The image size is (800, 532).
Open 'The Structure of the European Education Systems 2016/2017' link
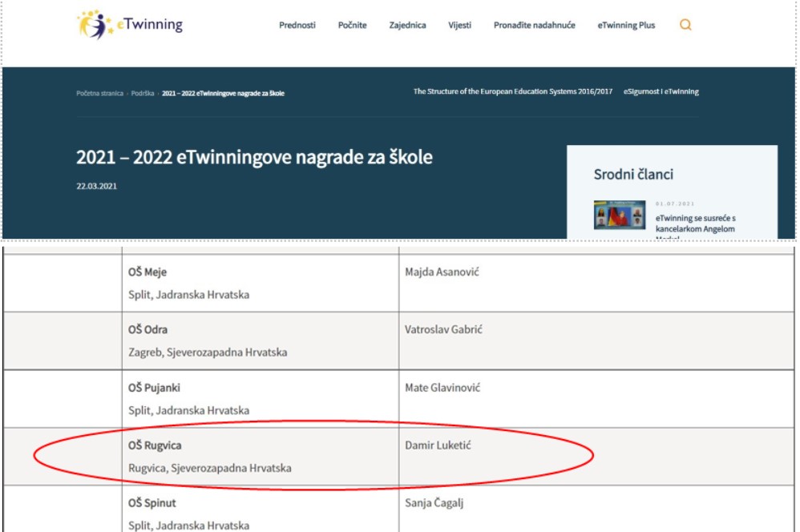[x=513, y=92]
